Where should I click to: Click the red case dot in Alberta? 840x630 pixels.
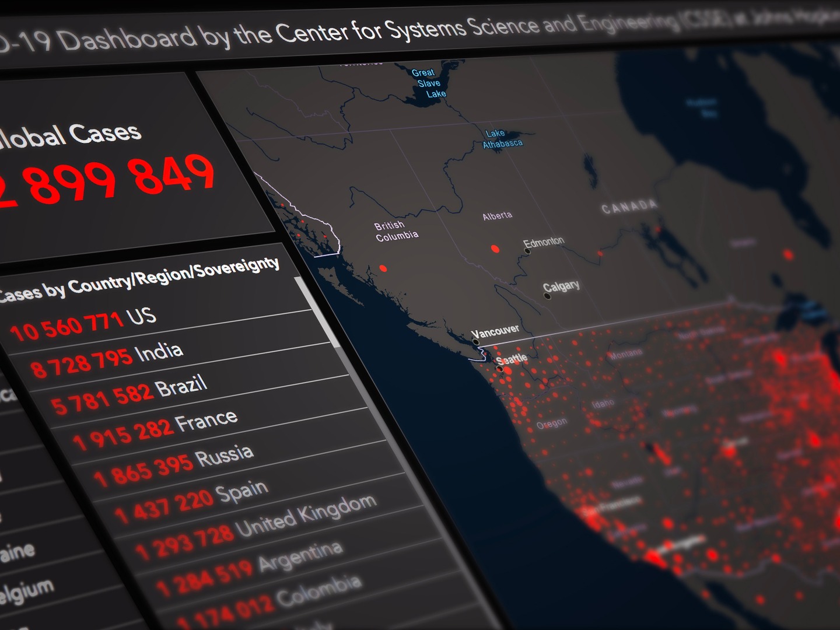coord(495,249)
